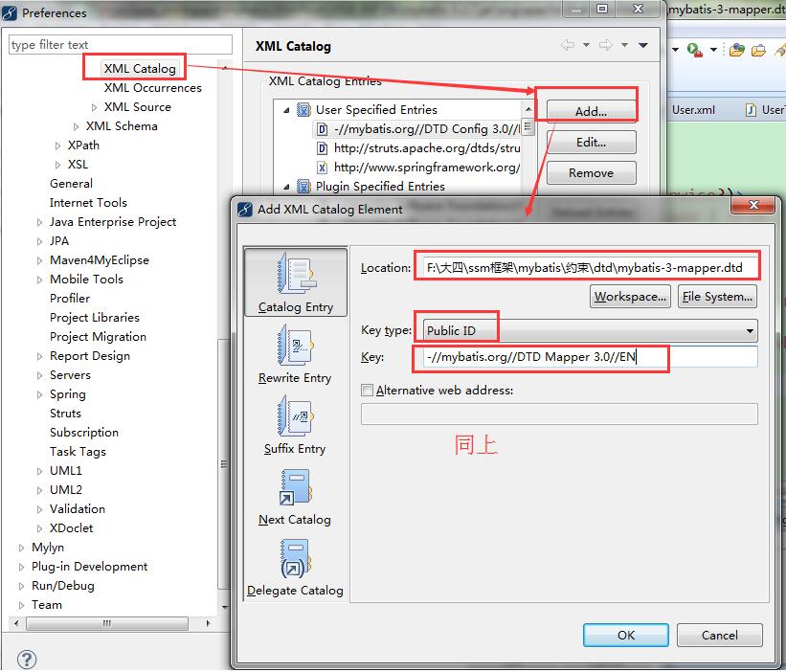Click the Remove button
This screenshot has width=786, height=672.
[591, 173]
